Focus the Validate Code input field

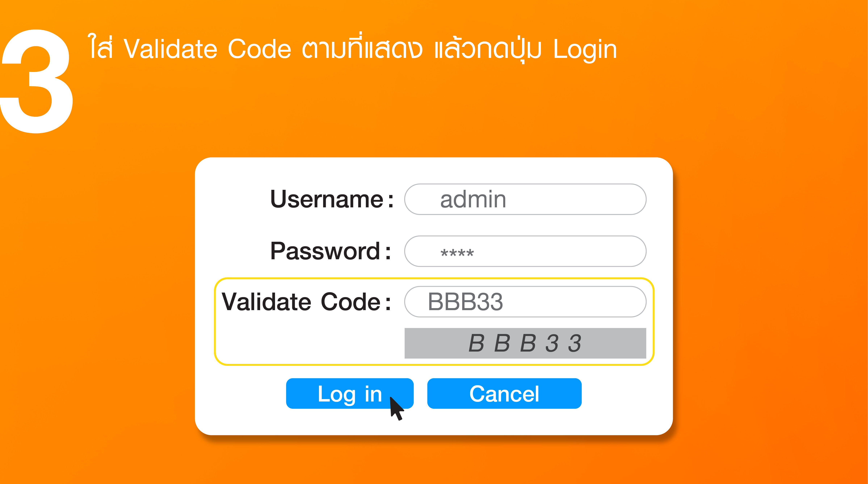click(525, 302)
